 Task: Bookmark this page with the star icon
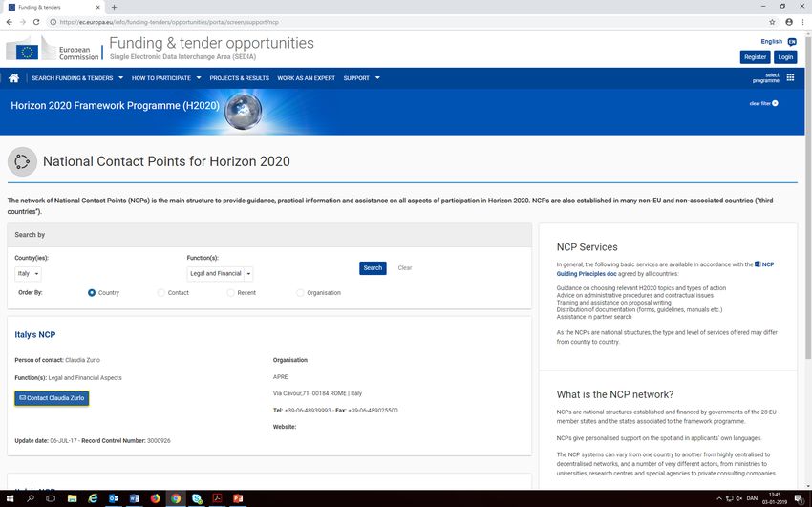pyautogui.click(x=772, y=22)
